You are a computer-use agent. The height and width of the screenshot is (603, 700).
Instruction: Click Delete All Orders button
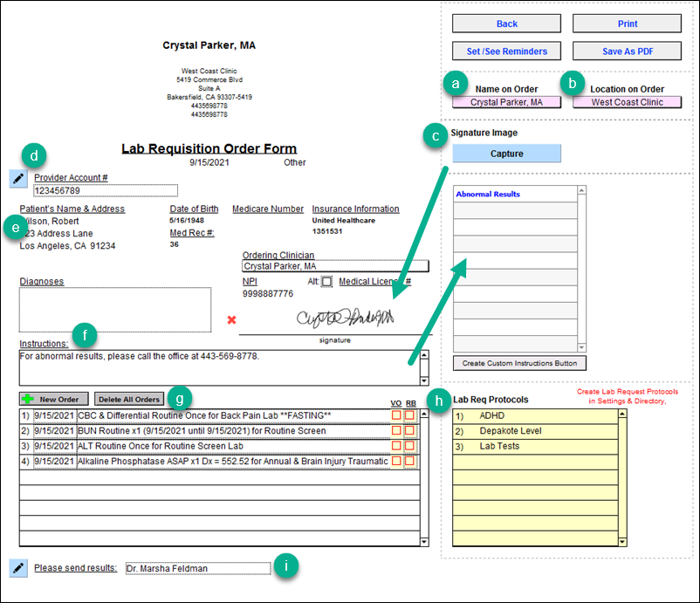pyautogui.click(x=128, y=399)
